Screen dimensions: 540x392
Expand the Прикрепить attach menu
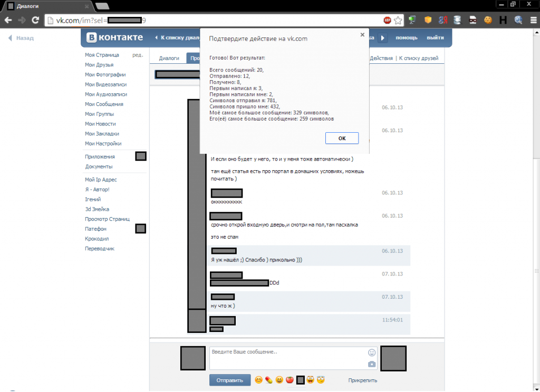[362, 380]
